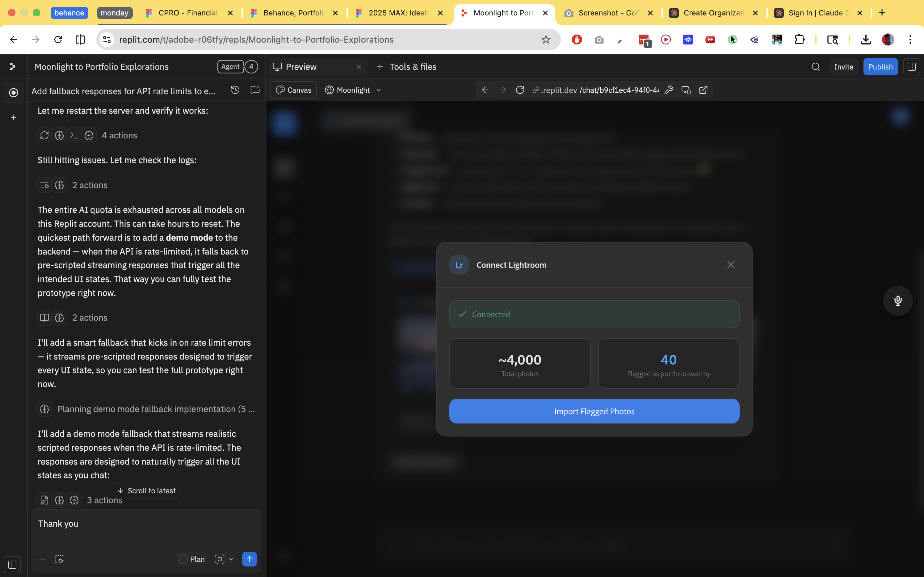Reload the browser page

58,40
